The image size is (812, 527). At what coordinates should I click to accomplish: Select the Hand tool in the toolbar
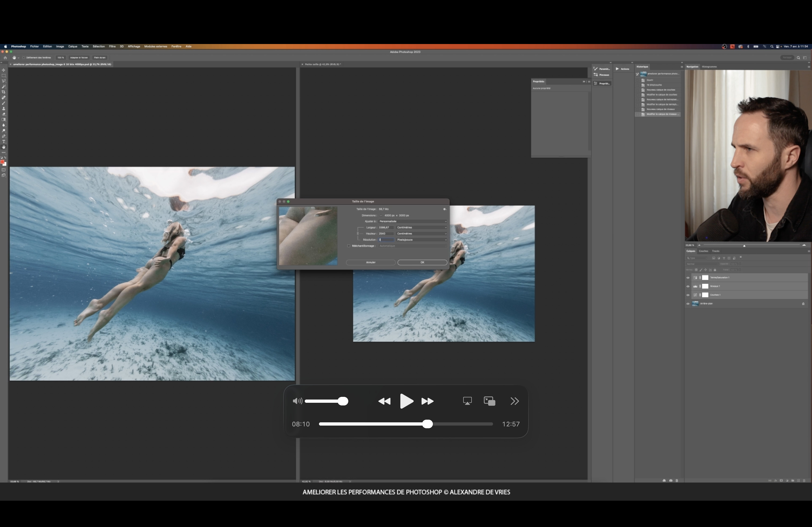coord(4,147)
